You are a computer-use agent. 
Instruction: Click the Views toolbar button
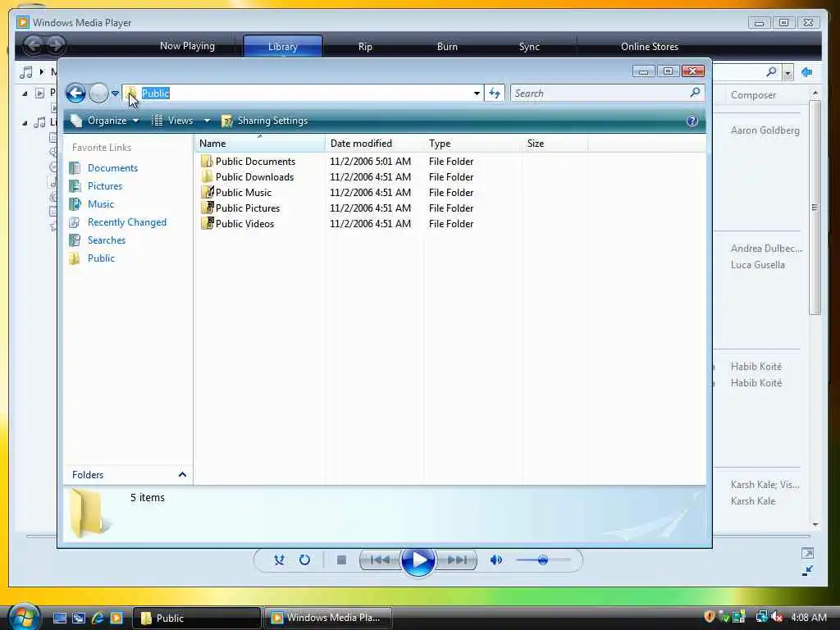click(172, 121)
